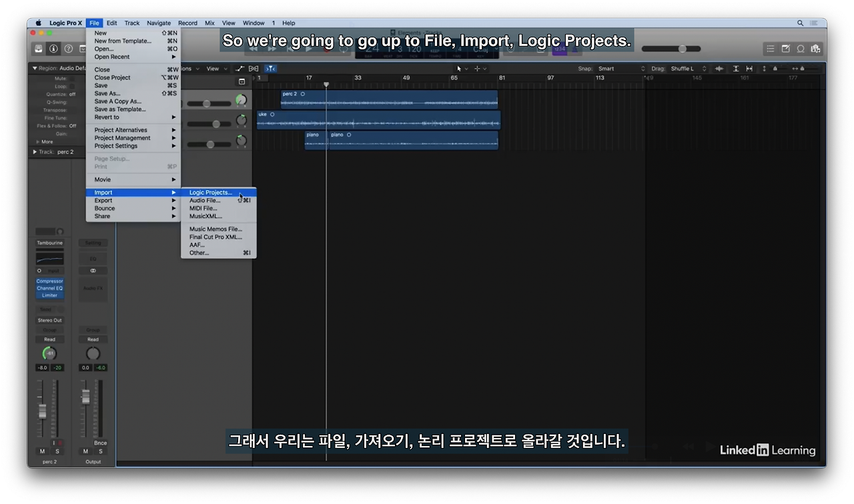Click the vertical auto zoom icon

coord(736,69)
